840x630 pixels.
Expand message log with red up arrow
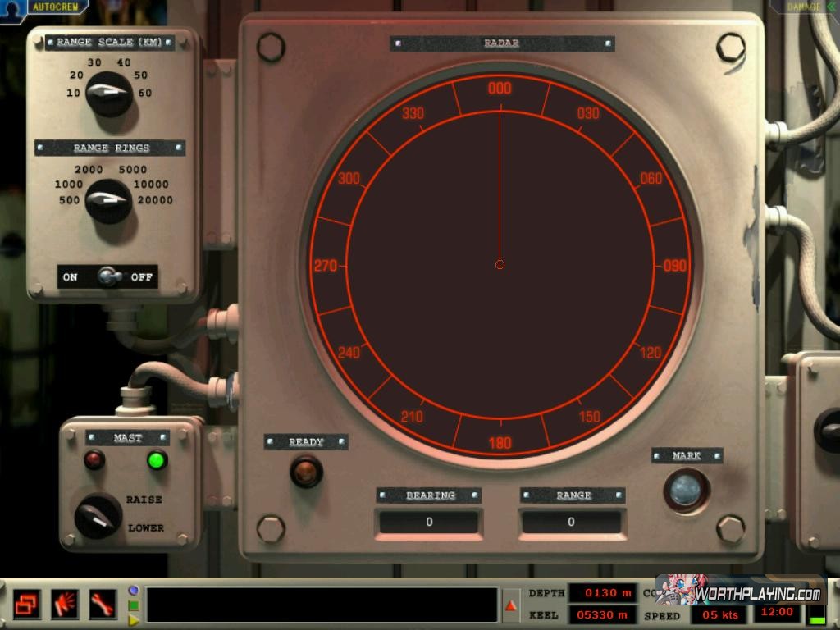[511, 605]
